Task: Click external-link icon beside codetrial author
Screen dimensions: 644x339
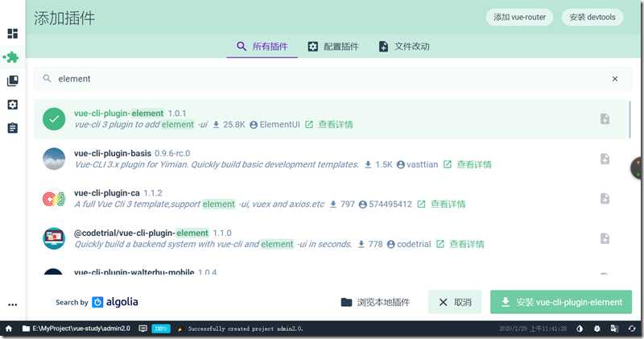Action: [x=440, y=244]
